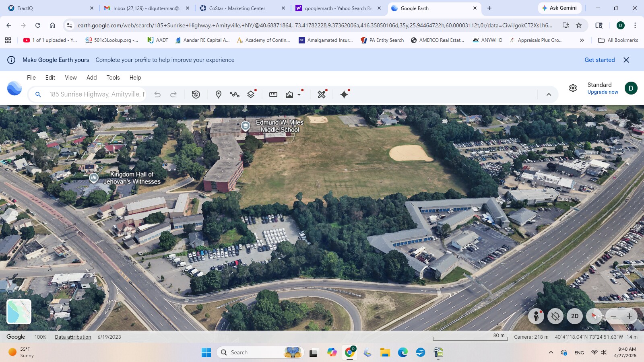
Task: Click the Google Earth logo icon
Action: [14, 88]
